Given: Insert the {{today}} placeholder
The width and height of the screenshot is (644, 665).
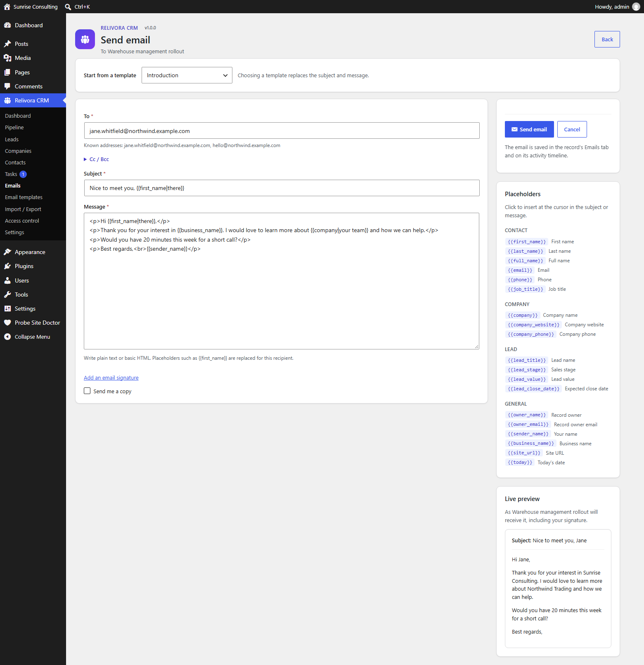Looking at the screenshot, I should point(520,463).
